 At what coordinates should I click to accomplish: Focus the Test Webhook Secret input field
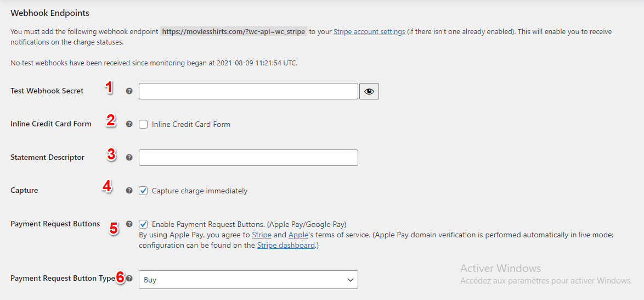coord(248,91)
